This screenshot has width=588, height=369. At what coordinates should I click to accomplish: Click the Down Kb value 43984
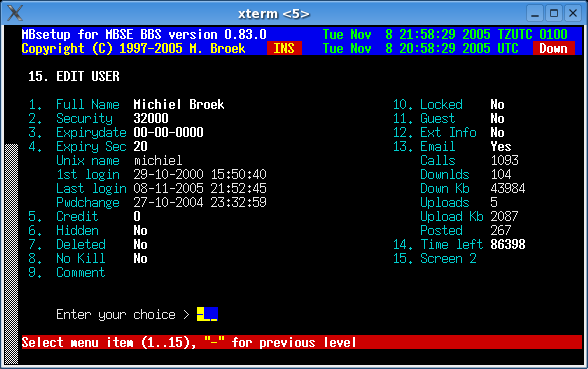tap(508, 189)
